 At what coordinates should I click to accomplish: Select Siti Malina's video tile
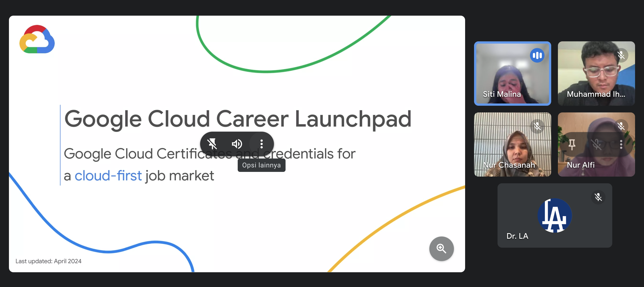click(x=512, y=73)
